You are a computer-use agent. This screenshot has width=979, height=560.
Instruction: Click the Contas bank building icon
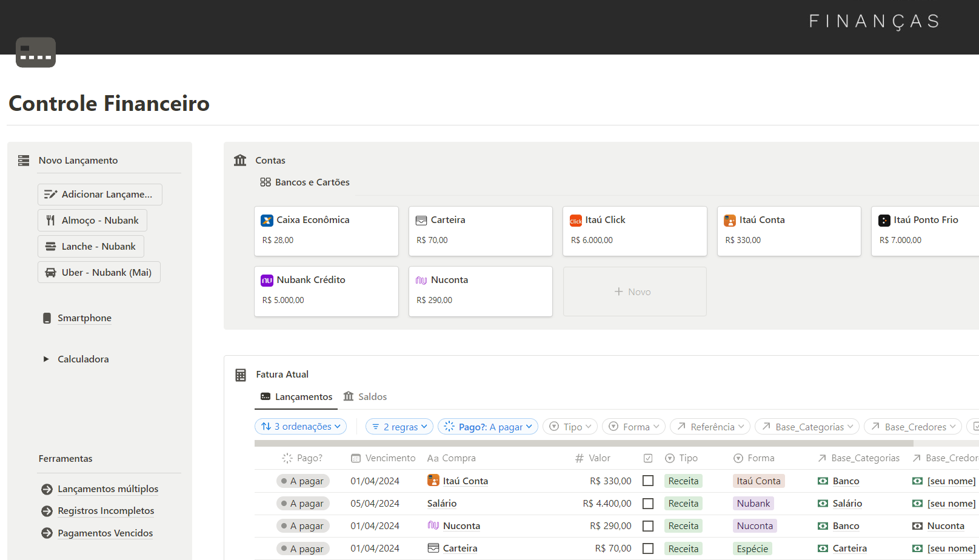240,161
